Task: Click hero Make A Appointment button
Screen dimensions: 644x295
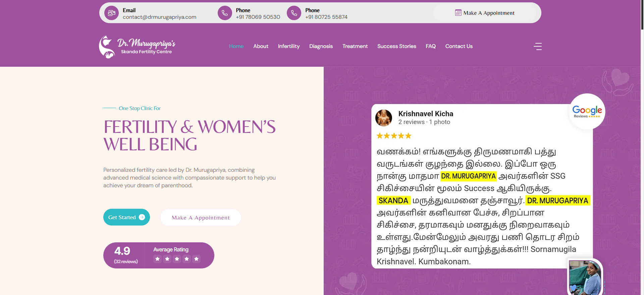Action: pyautogui.click(x=201, y=217)
